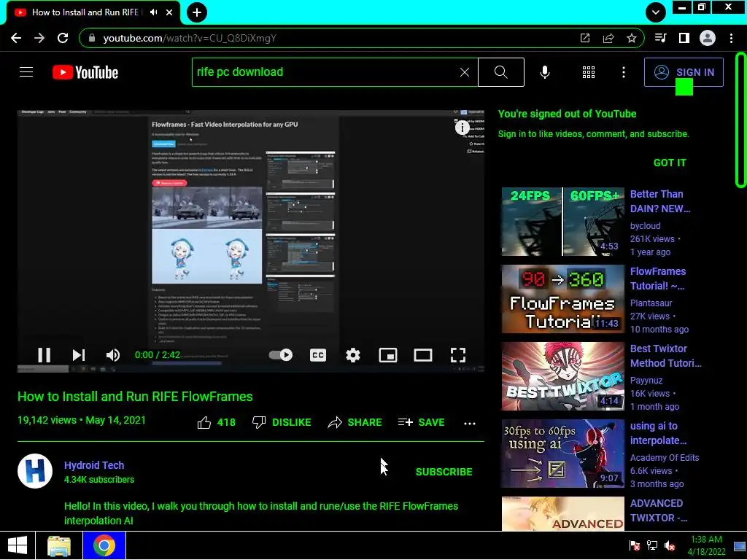Open the ADVANCED TWIXTOR video title

(x=659, y=510)
